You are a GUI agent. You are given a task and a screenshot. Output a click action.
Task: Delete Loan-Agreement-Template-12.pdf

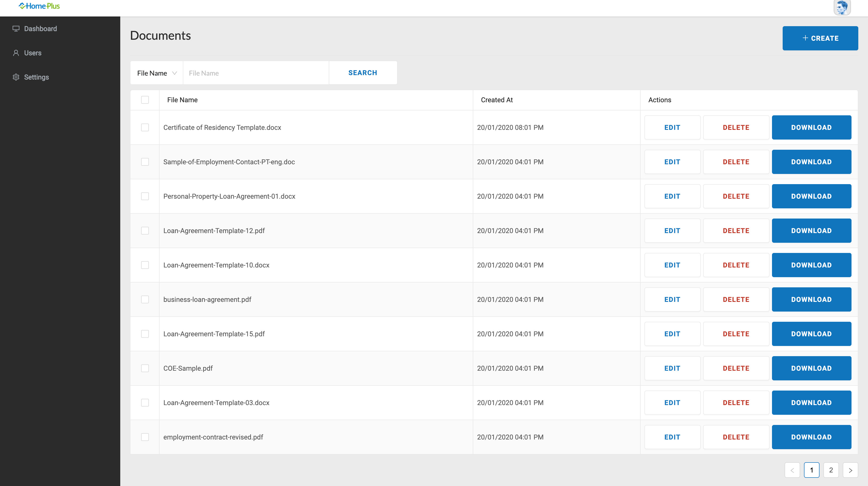point(736,230)
